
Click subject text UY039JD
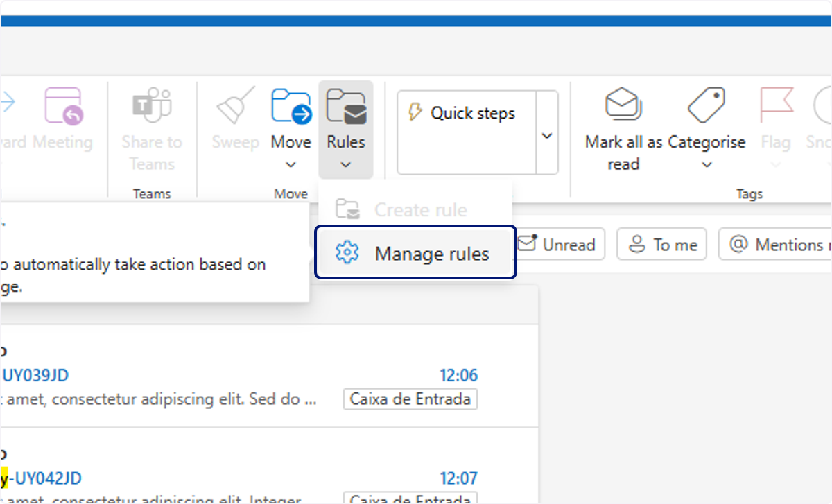coord(35,376)
